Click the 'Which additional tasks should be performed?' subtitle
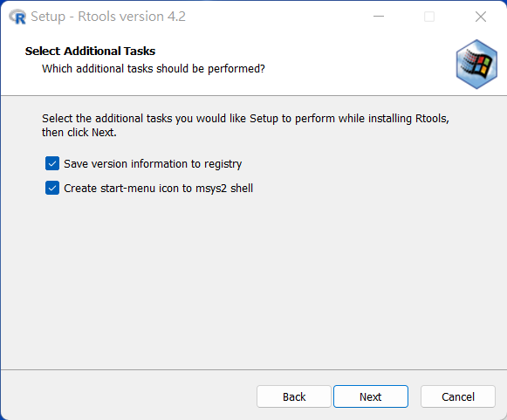This screenshot has width=507, height=420. [x=154, y=69]
